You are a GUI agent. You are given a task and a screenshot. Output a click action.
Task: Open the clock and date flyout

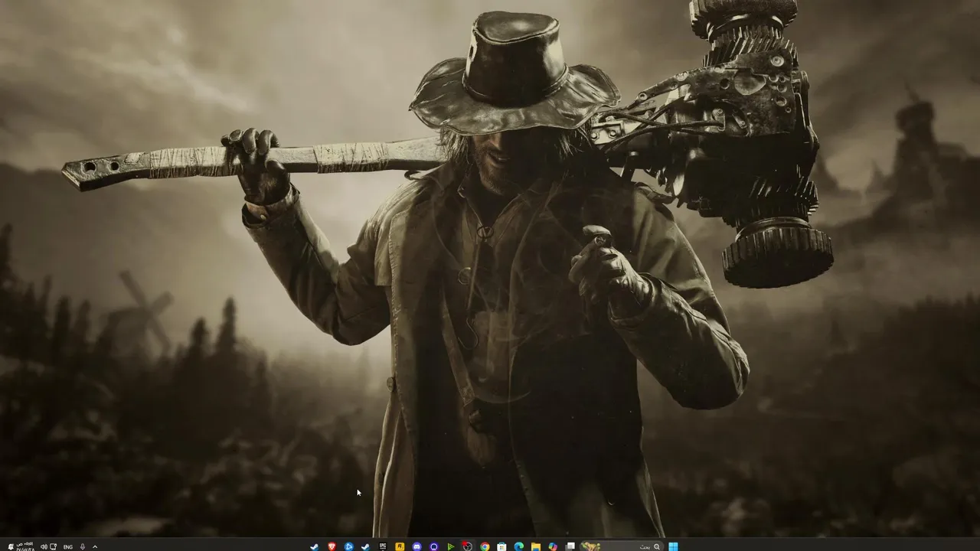[x=25, y=546]
